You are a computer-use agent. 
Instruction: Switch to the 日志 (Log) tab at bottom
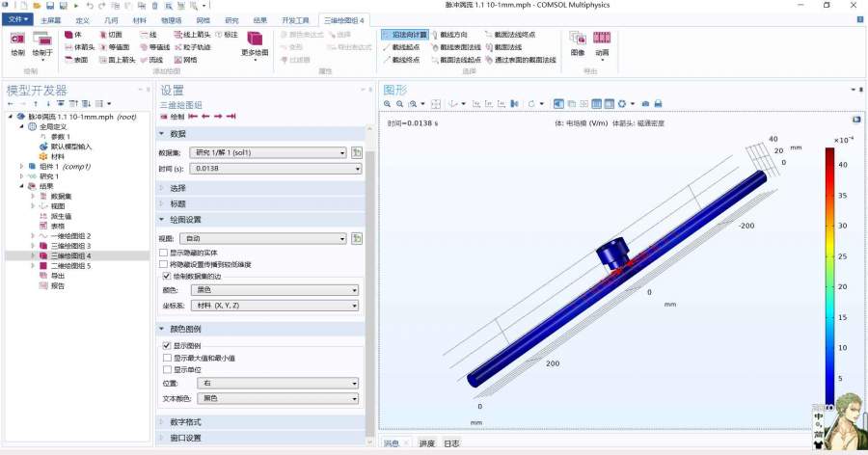coord(451,443)
